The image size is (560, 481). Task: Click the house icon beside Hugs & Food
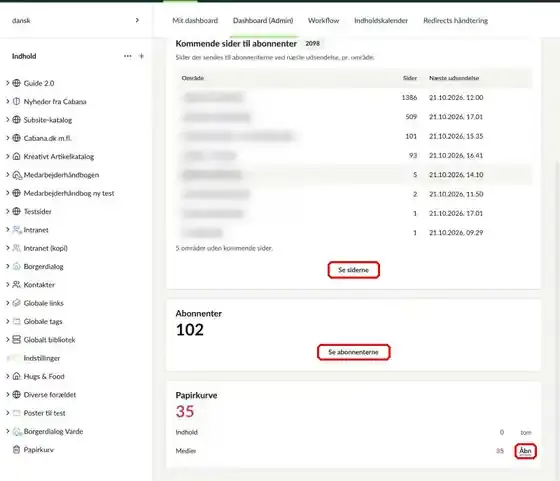16,376
